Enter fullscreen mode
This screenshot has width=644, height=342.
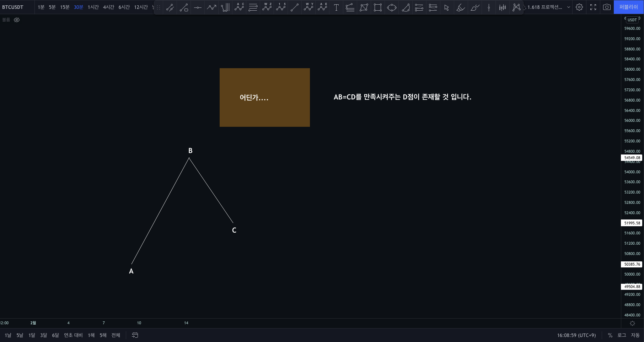593,7
